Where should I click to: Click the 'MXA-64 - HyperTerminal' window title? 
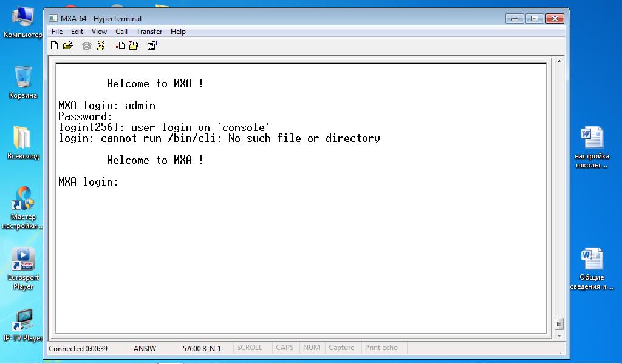(101, 19)
